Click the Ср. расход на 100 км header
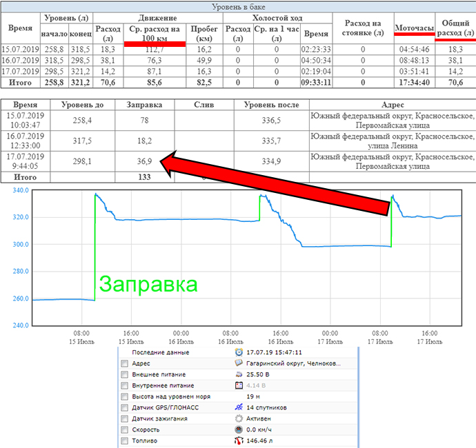The width and height of the screenshot is (476, 448). point(155,32)
